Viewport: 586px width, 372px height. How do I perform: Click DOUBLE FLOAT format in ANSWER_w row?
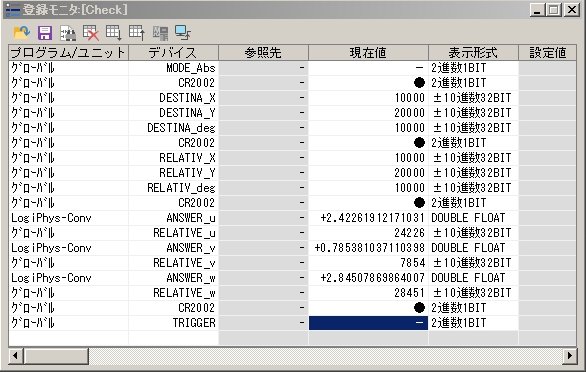[474, 278]
